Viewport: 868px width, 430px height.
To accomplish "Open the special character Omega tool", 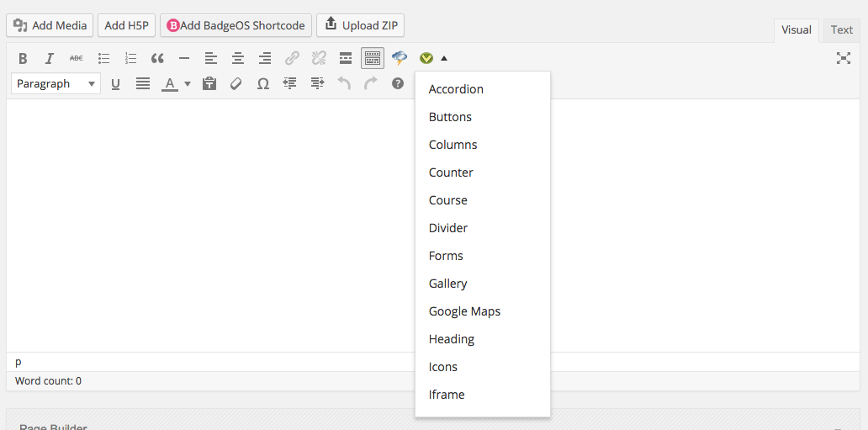I will pos(263,83).
